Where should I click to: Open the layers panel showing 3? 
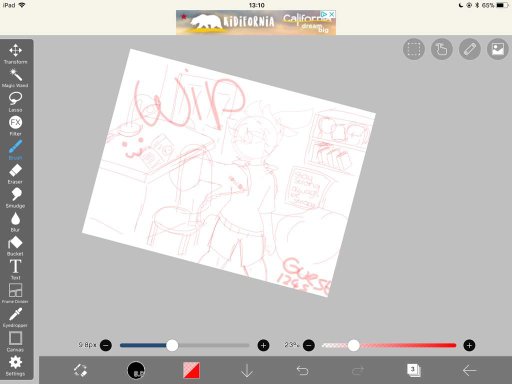click(x=414, y=370)
